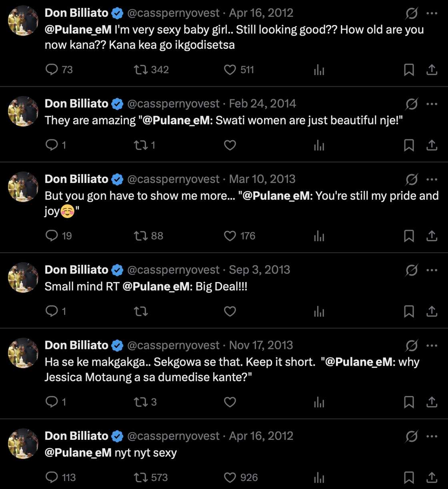The width and height of the screenshot is (448, 489).
Task: Open more options on the first tweet
Action: point(432,13)
